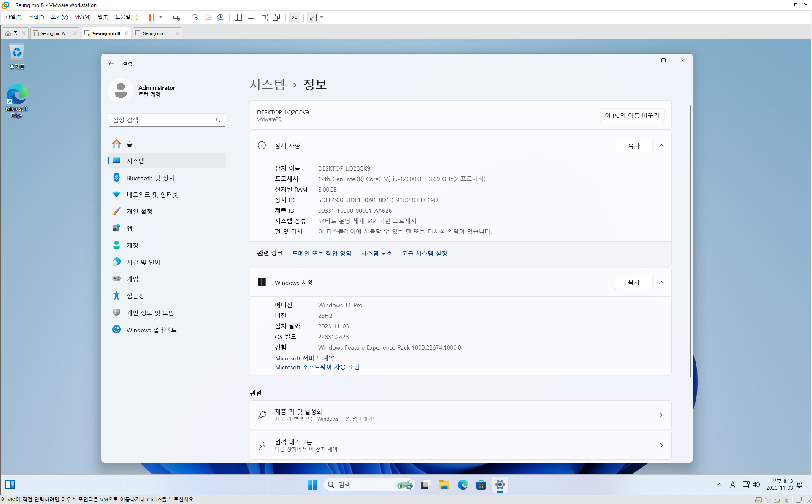Take a snapshot with the clock icon
The width and height of the screenshot is (812, 504).
[x=195, y=17]
